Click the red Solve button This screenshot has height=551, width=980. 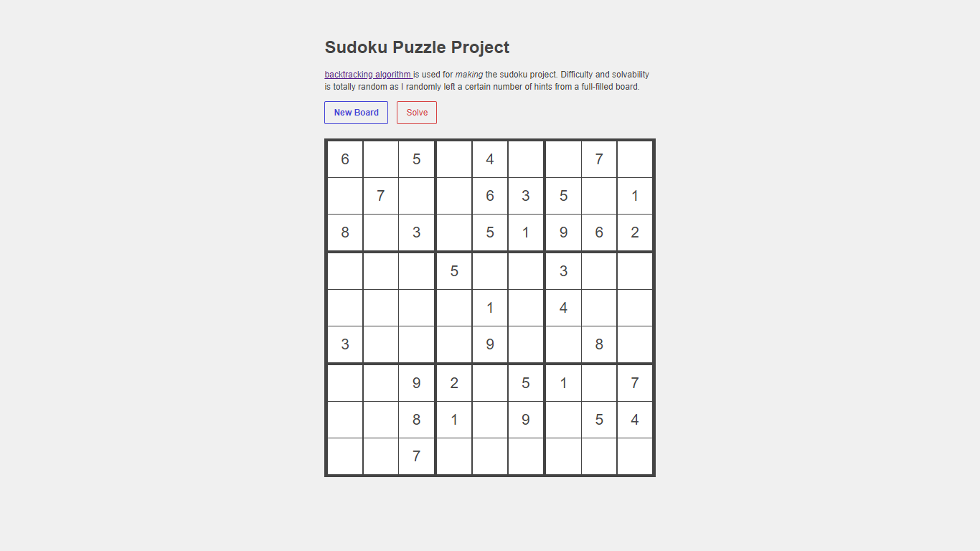coord(417,113)
